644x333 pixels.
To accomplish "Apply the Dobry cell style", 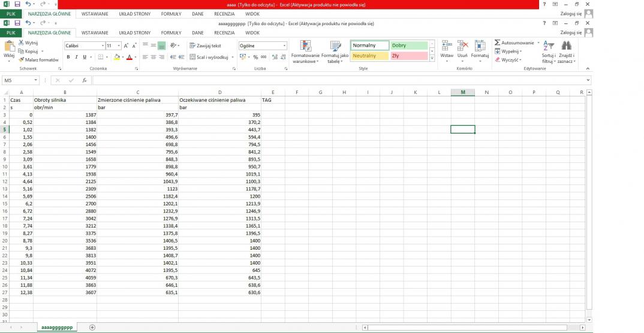I will (x=409, y=46).
